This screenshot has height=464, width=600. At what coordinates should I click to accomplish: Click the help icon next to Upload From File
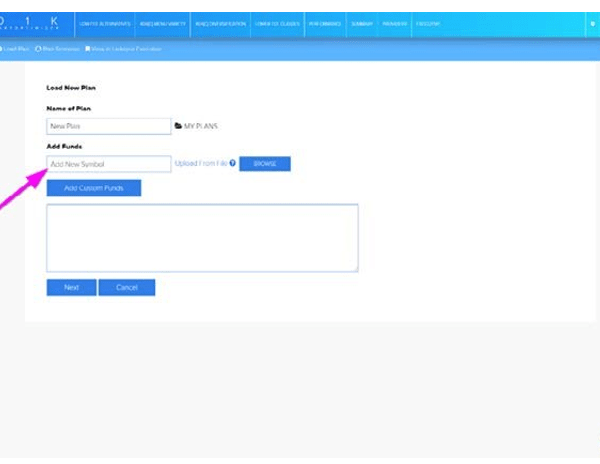click(x=232, y=163)
